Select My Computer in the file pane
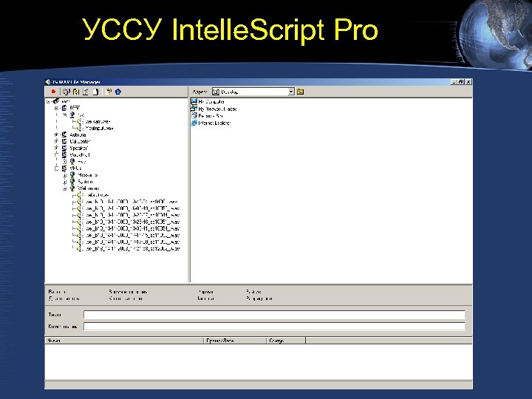Viewport: 532px width, 399px height. tap(208, 101)
